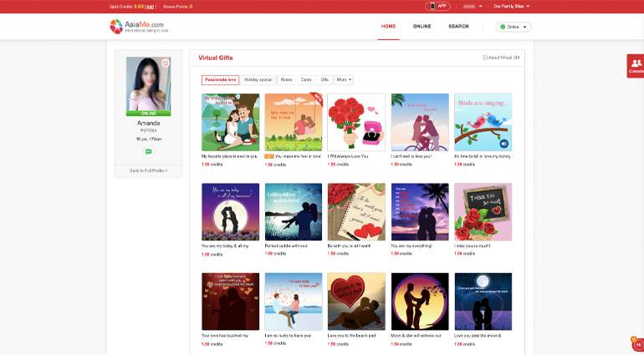Click the Back to Full Profile link

click(x=148, y=170)
